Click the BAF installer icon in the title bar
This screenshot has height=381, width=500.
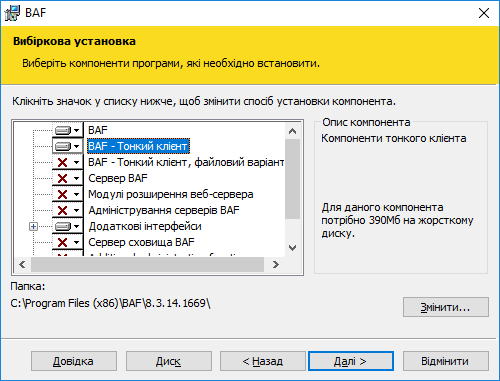tap(12, 13)
